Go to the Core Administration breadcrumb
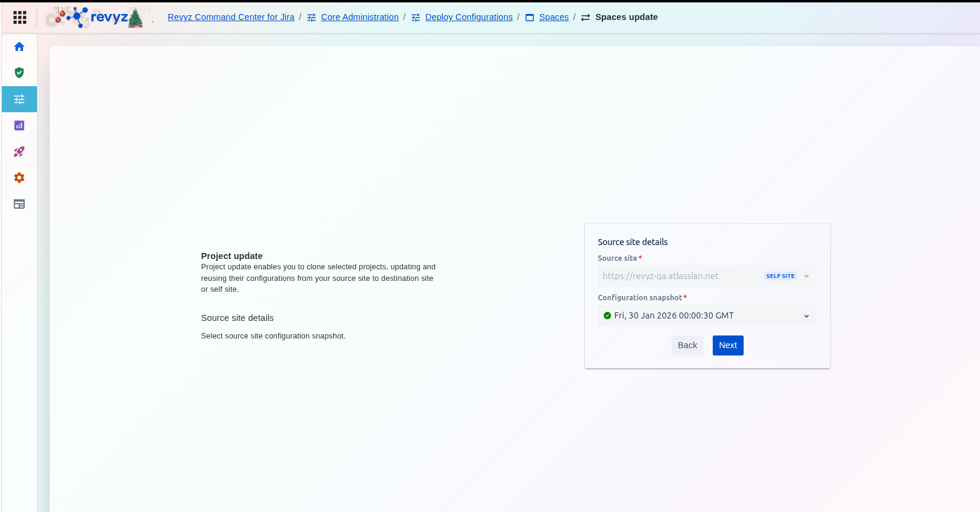Screen dimensions: 980x512 359,17
